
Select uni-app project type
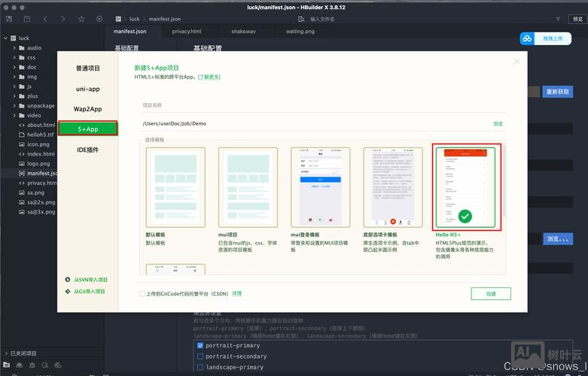tap(88, 89)
